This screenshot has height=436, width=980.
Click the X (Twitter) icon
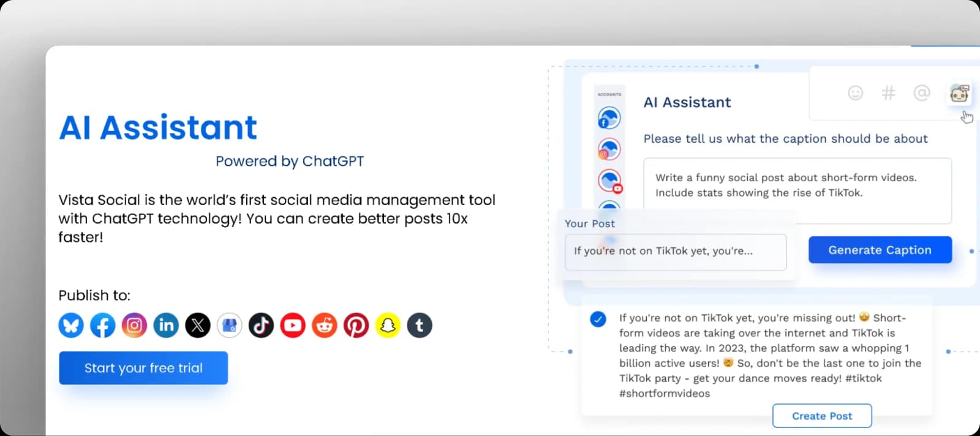[198, 325]
